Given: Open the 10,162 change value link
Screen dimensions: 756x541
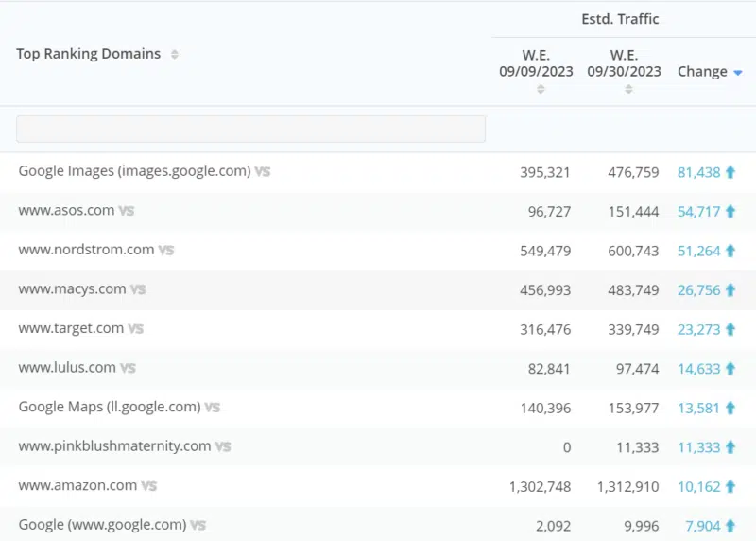Looking at the screenshot, I should point(698,487).
